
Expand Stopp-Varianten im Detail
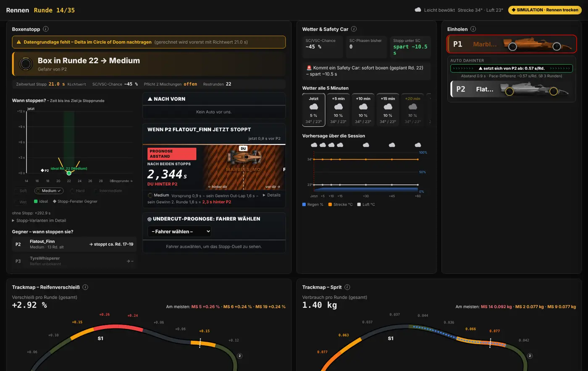39,220
